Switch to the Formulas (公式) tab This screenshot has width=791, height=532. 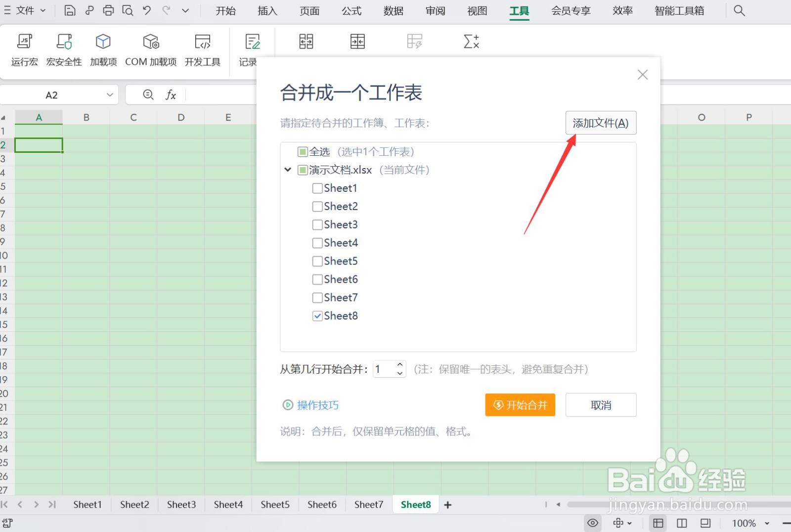coord(352,10)
